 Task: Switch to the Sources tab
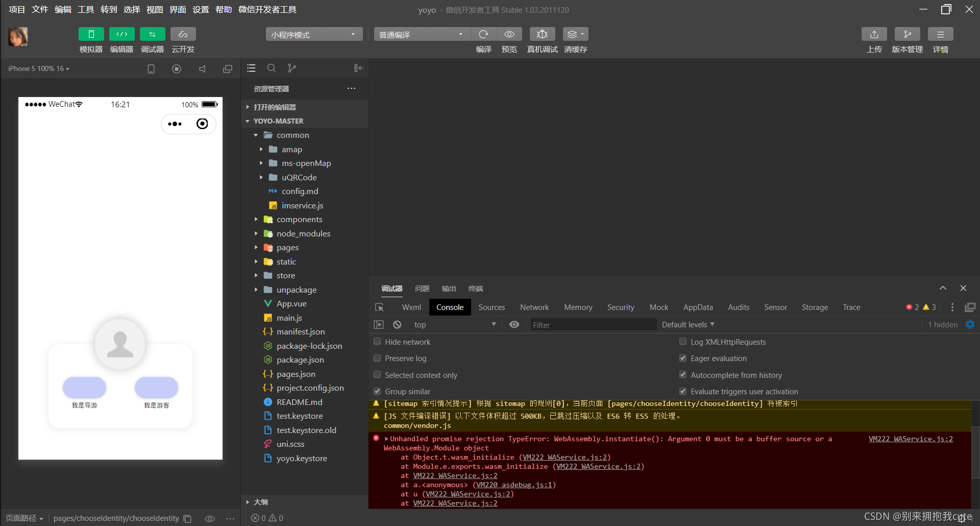[492, 307]
